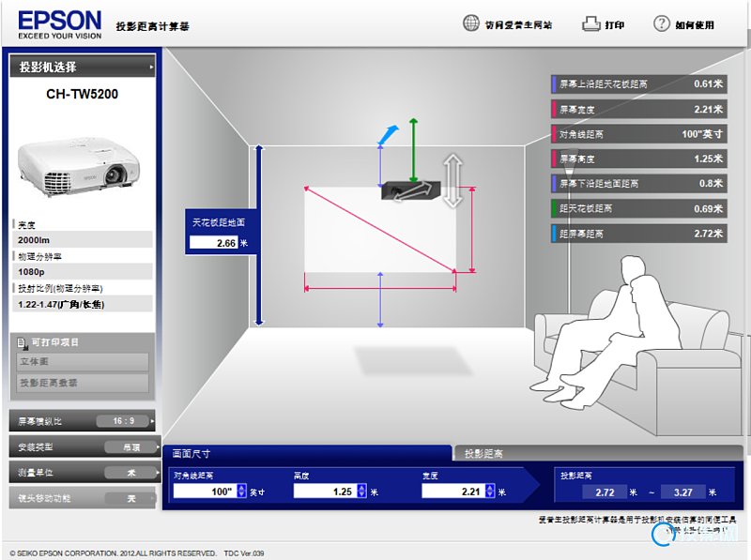Click the EPSON logo
Screen dimensions: 751x560
(x=60, y=23)
